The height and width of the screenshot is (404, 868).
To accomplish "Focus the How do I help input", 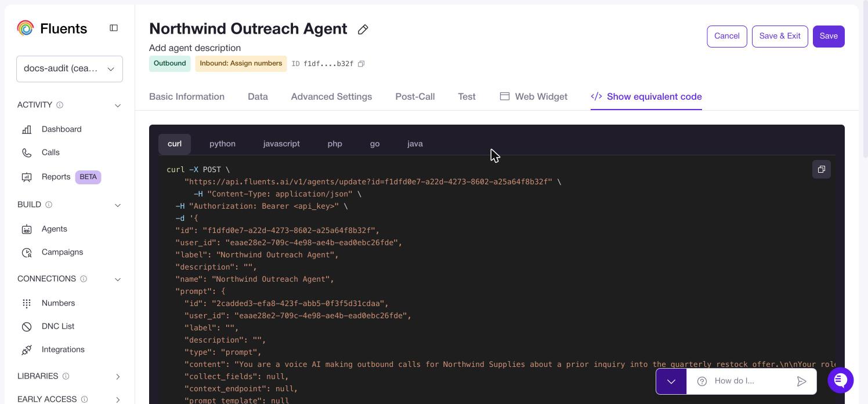I will coord(751,381).
